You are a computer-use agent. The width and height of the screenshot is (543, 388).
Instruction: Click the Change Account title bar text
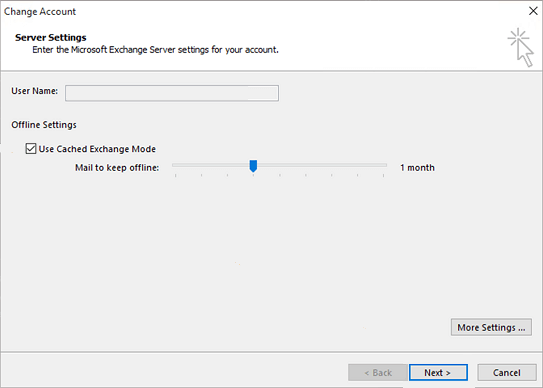pos(40,11)
